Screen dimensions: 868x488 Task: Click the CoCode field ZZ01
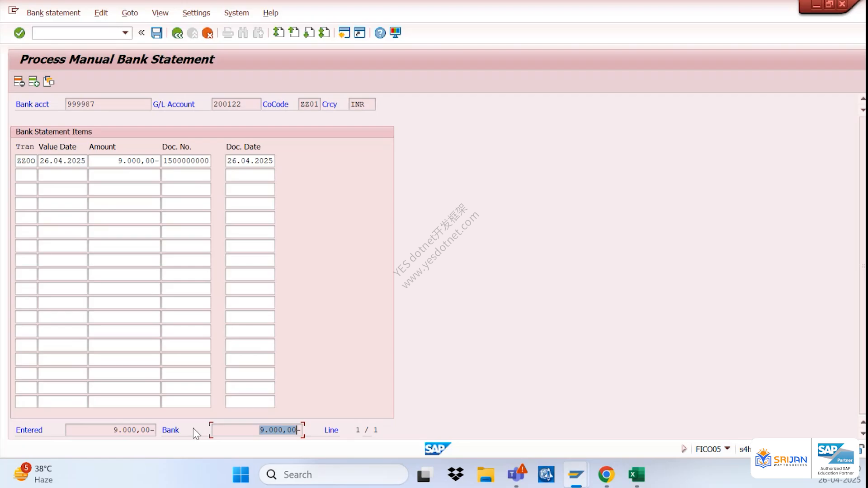pyautogui.click(x=309, y=104)
